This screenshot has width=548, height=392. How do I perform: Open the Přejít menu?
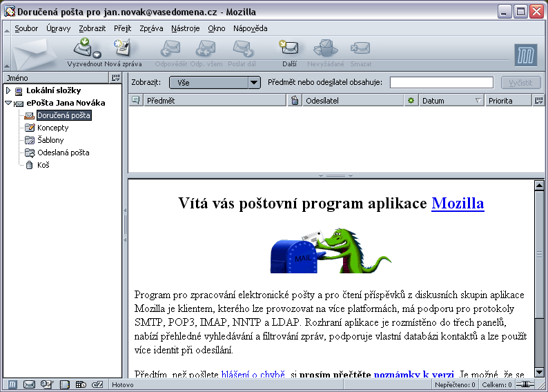click(x=122, y=28)
